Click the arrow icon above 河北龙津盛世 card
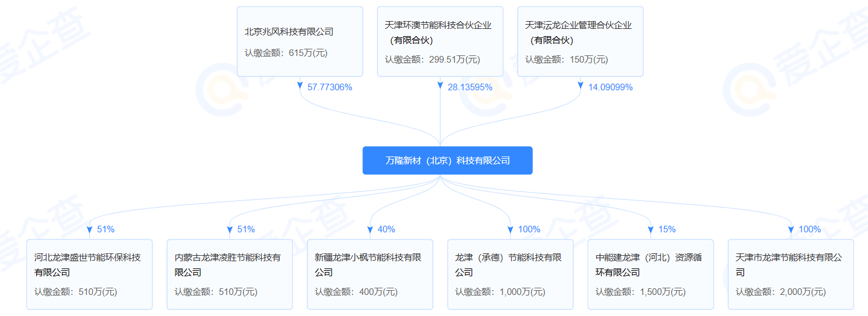 [90, 230]
